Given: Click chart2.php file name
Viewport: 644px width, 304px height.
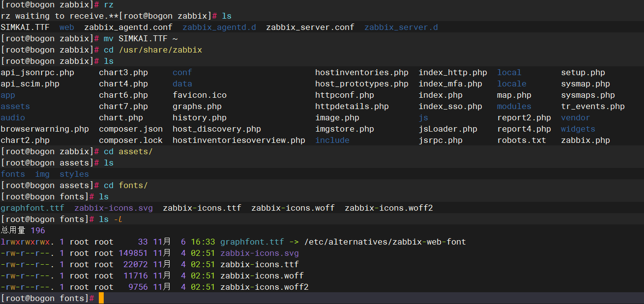Looking at the screenshot, I should click(x=25, y=140).
